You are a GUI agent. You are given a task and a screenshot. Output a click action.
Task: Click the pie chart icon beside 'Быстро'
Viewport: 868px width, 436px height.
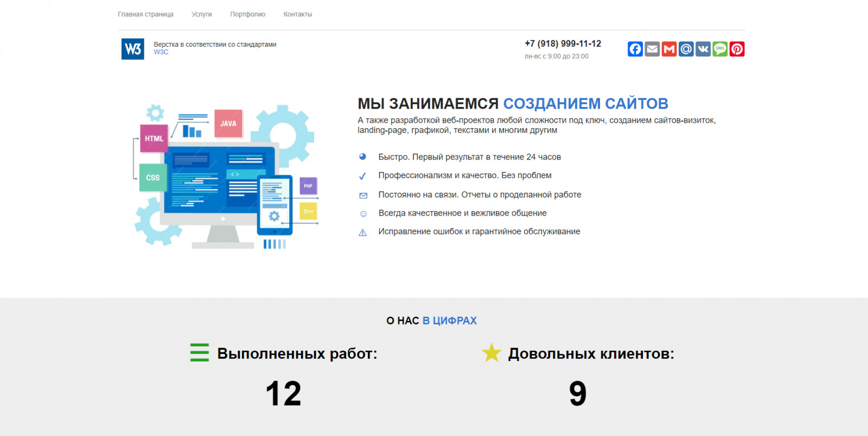362,156
